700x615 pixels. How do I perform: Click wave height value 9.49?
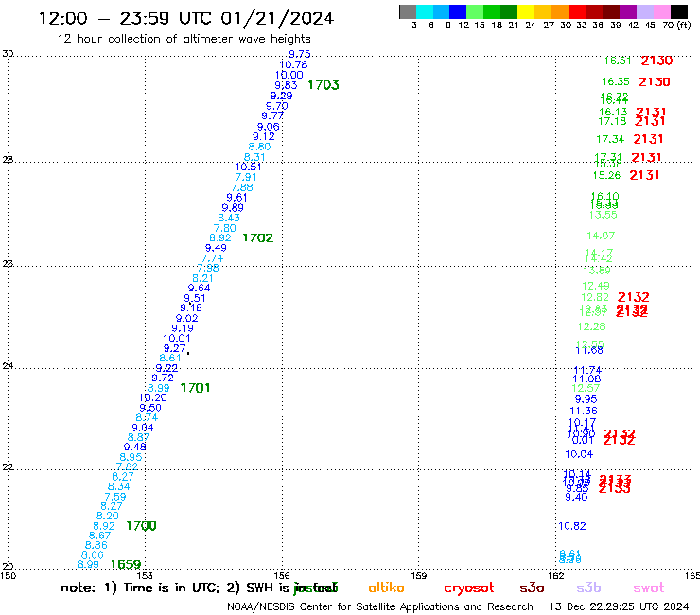tap(216, 248)
